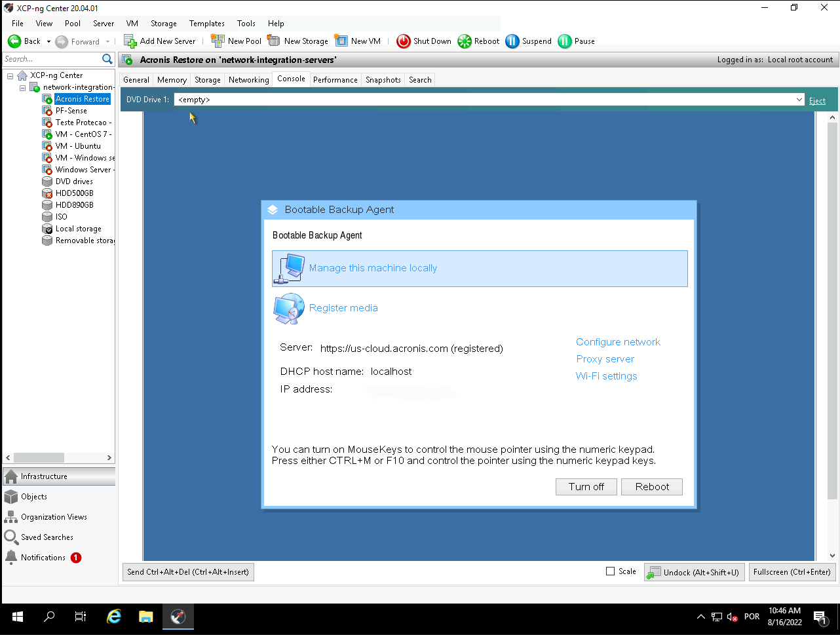Open taskbar Search
The width and height of the screenshot is (840, 635).
click(x=49, y=617)
